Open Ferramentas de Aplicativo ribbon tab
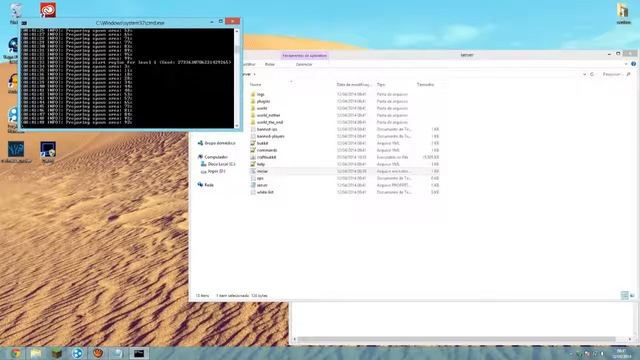 tap(304, 56)
